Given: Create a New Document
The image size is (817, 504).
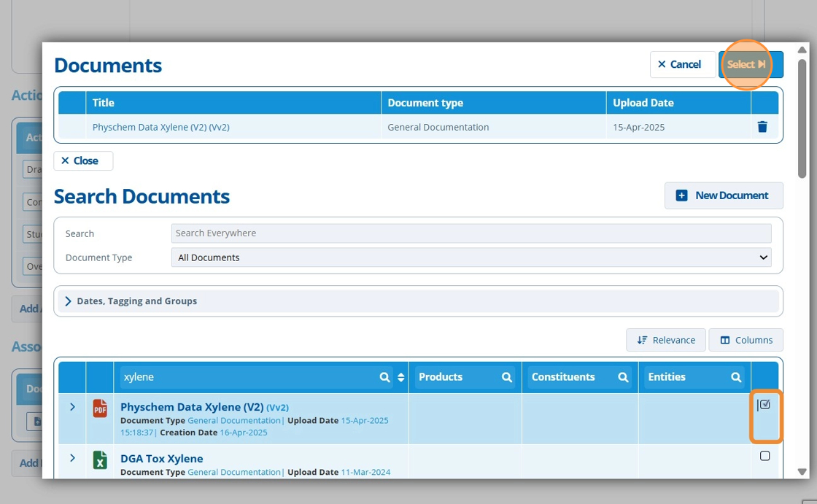Looking at the screenshot, I should 724,195.
